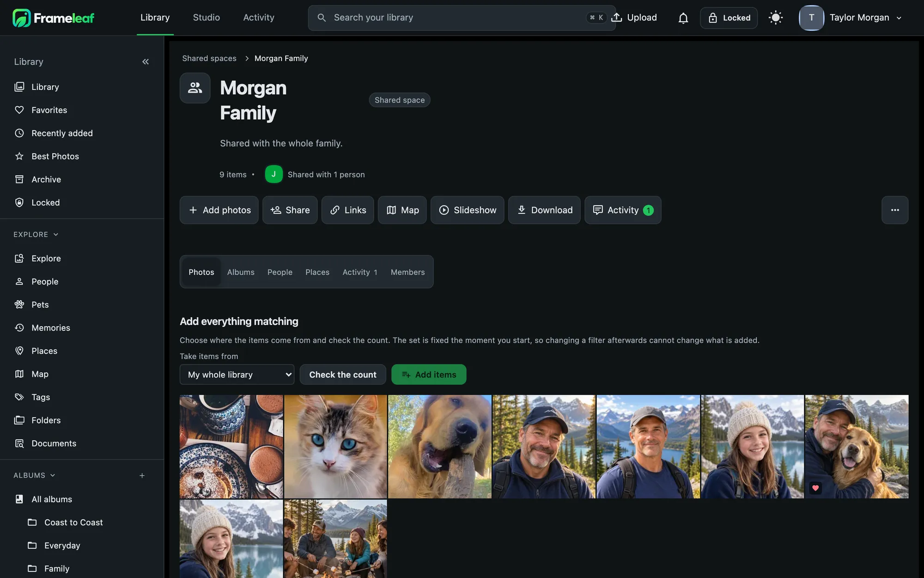Collapse the EXPLORE section

36,234
